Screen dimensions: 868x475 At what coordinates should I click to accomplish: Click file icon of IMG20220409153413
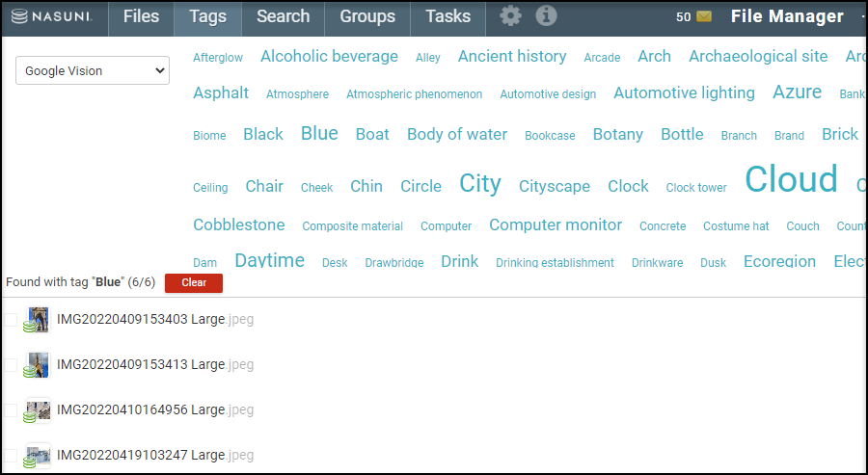[38, 365]
